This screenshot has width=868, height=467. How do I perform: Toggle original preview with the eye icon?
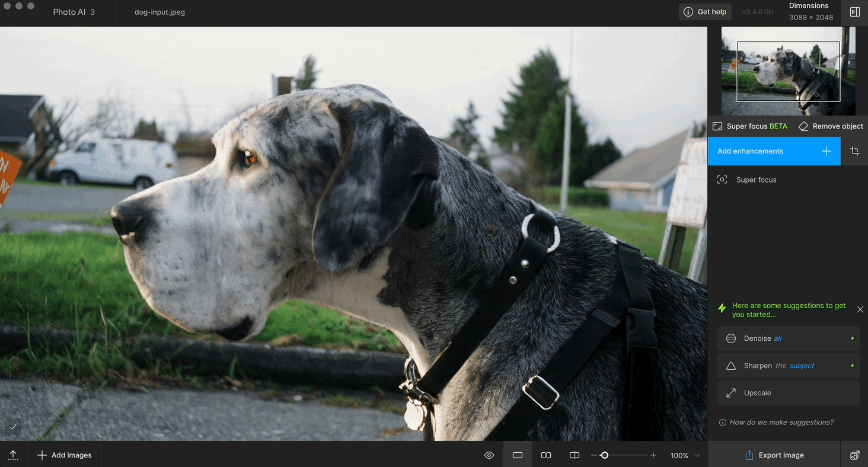(x=489, y=455)
